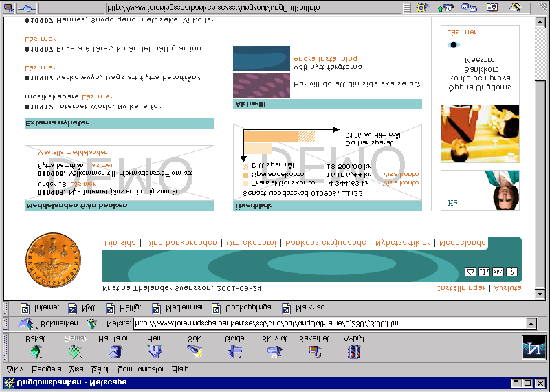Click the question mark help icon in banner
550x392 pixels.
[x=511, y=272]
